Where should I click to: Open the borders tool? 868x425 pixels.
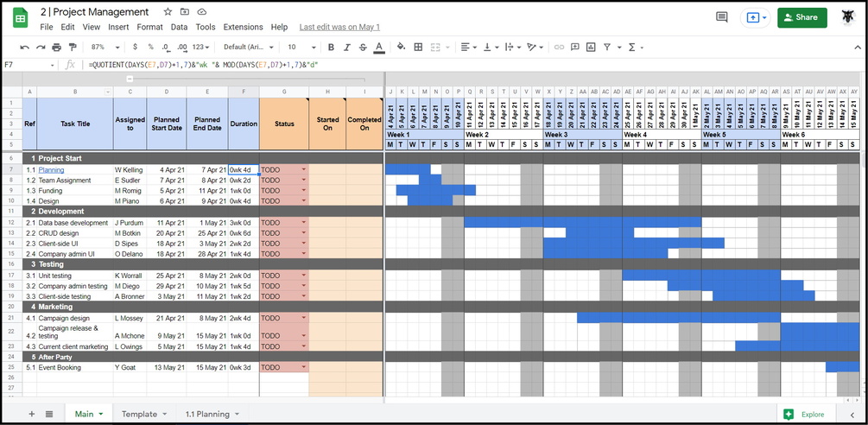[x=419, y=47]
